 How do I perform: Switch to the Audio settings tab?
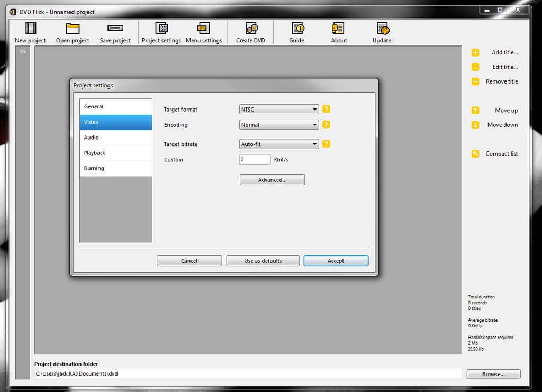click(x=116, y=138)
